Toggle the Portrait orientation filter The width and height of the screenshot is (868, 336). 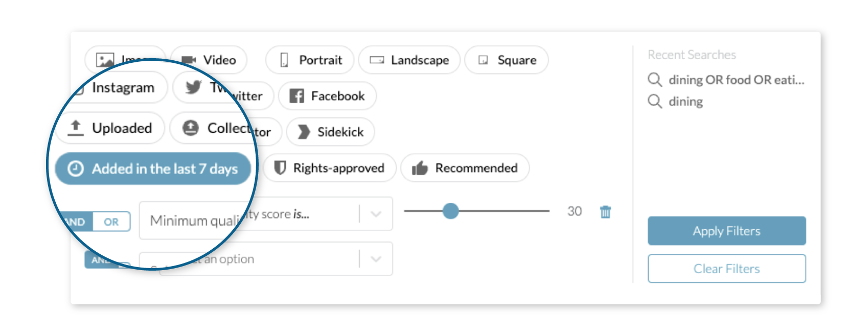(x=310, y=60)
